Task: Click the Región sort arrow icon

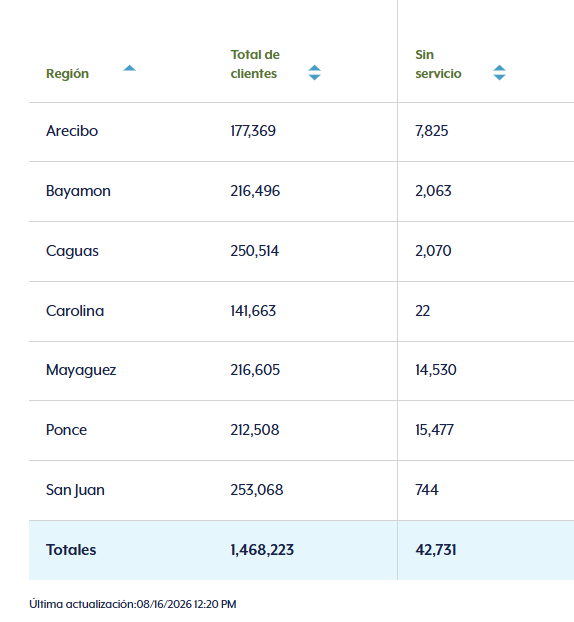Action: (x=129, y=68)
